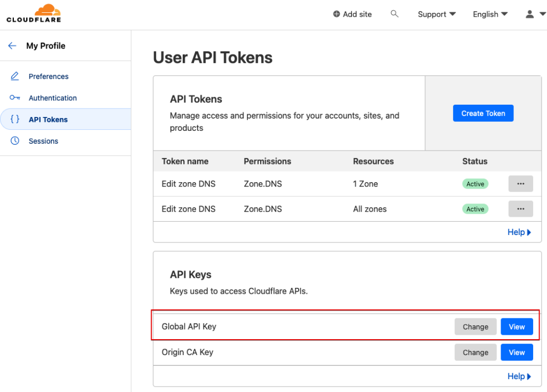Click the API Keys section heading
The width and height of the screenshot is (547, 392).
pos(191,275)
